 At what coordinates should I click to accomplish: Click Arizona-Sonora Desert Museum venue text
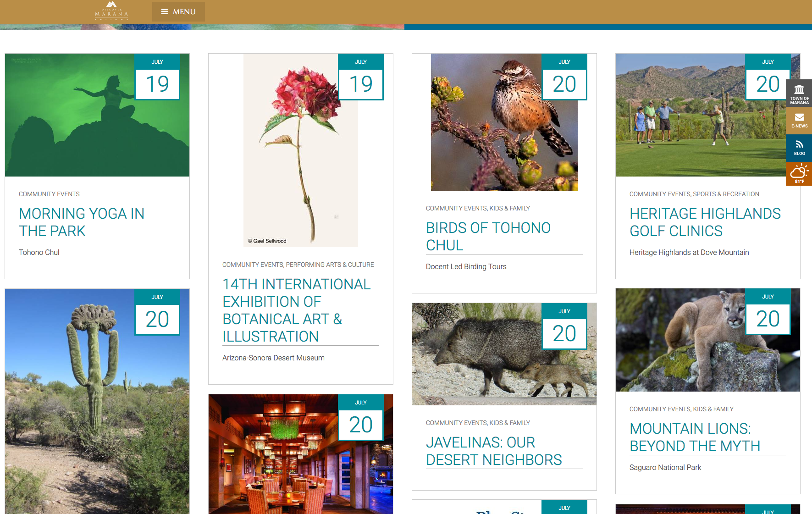pyautogui.click(x=273, y=358)
